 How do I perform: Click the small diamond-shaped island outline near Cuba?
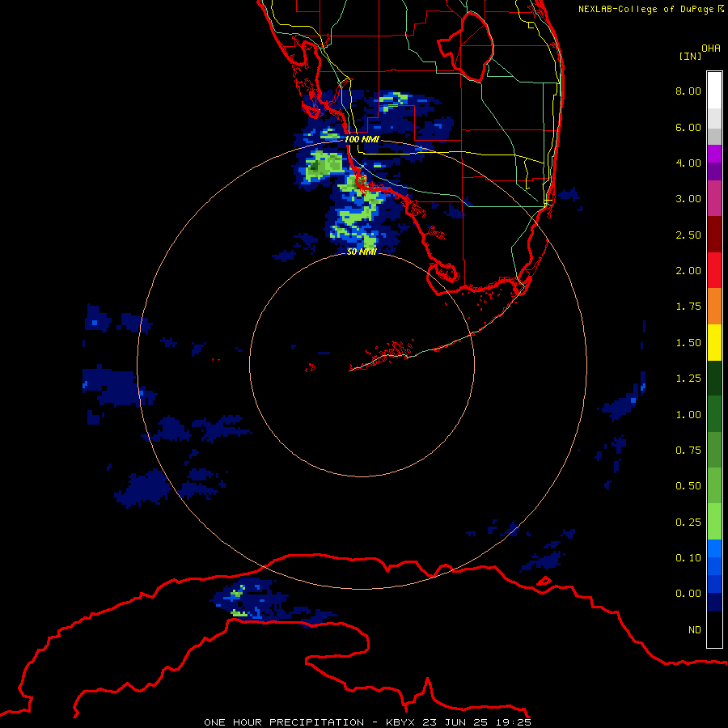544,581
